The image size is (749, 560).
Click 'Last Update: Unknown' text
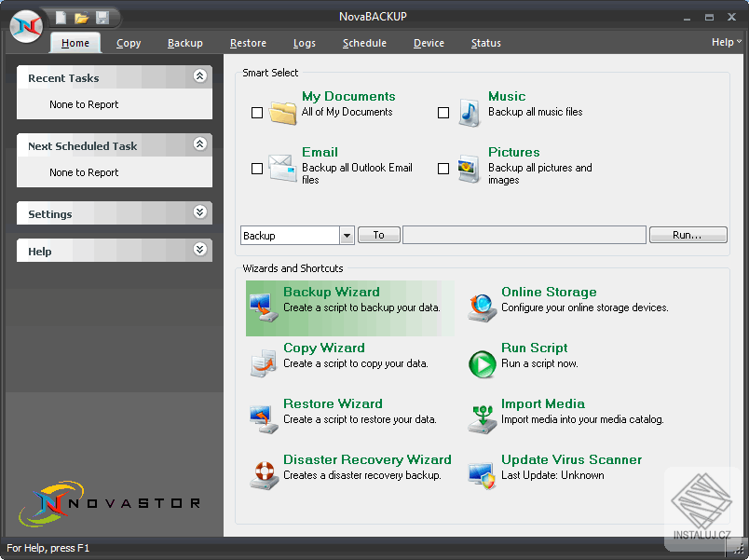click(x=552, y=475)
